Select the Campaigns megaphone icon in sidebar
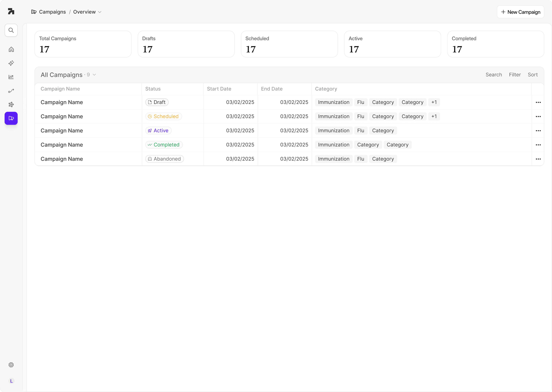The height and width of the screenshot is (392, 552). point(11,118)
